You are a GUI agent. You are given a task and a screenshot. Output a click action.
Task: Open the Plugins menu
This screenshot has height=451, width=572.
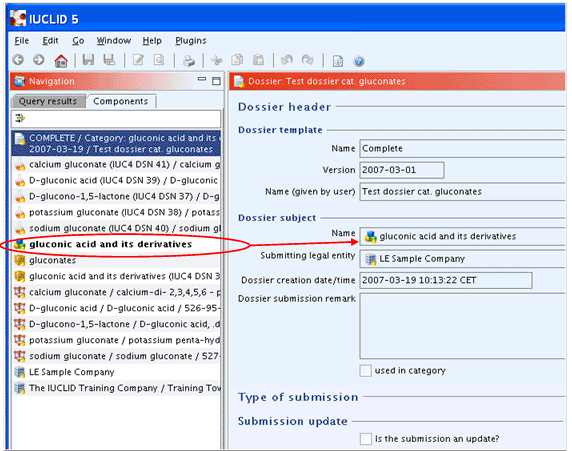(x=190, y=41)
